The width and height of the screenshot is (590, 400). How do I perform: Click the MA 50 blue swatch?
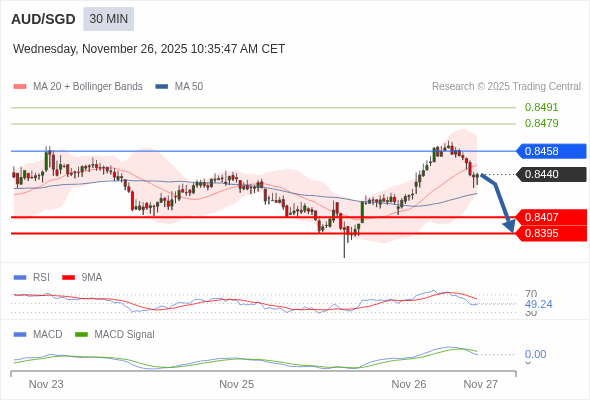click(162, 87)
